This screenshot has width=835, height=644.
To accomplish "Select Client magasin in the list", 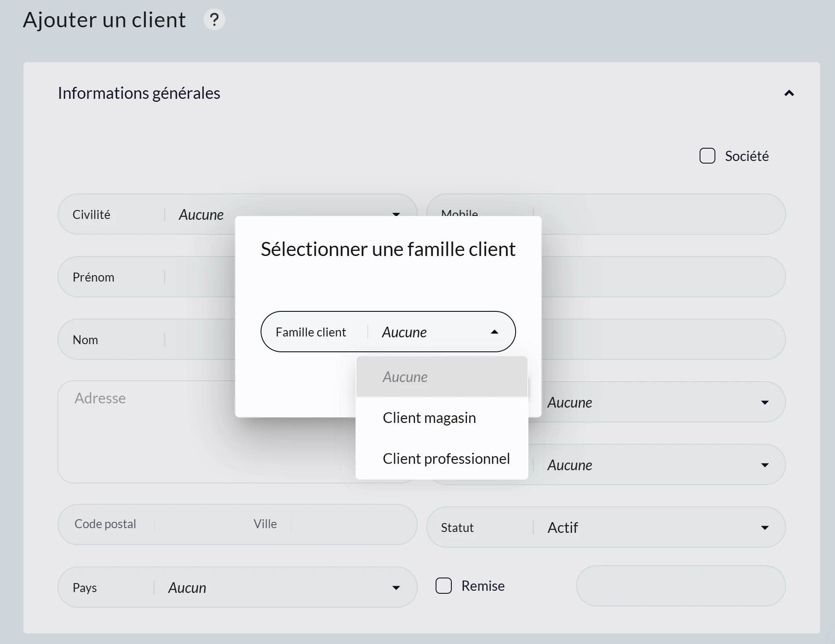I will click(x=429, y=417).
